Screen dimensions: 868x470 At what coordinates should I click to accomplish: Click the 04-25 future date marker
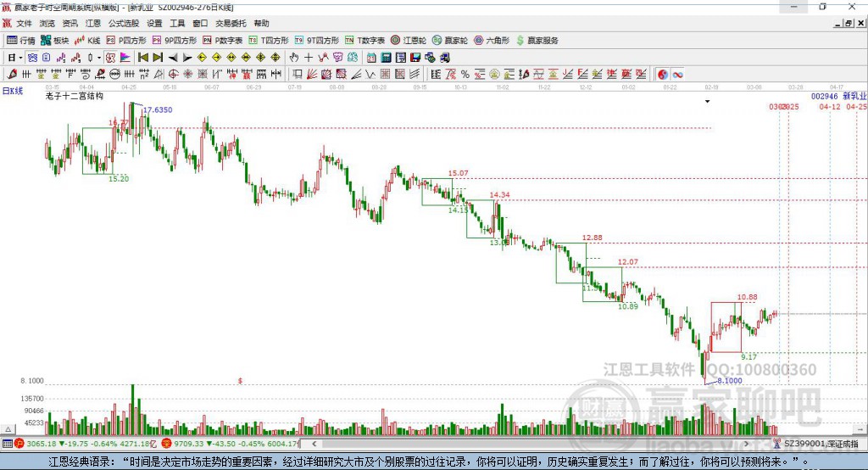point(856,106)
